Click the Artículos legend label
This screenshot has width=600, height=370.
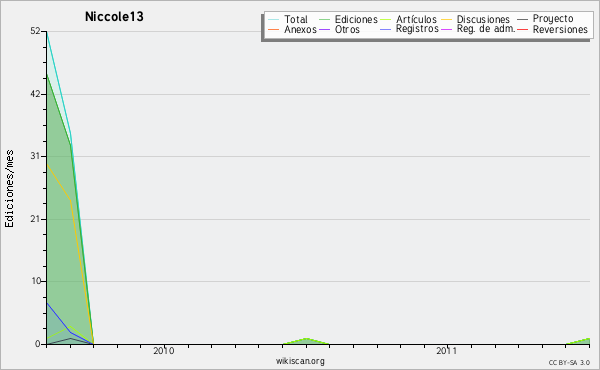click(x=416, y=19)
